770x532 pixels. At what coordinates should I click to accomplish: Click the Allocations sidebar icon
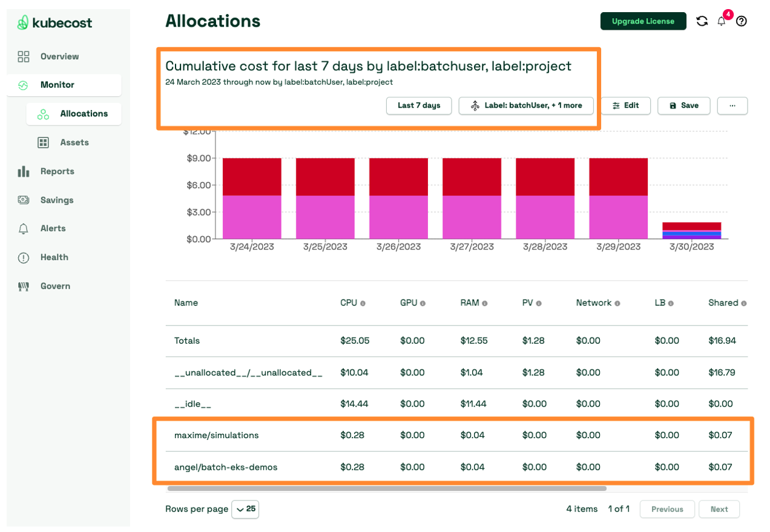(42, 114)
